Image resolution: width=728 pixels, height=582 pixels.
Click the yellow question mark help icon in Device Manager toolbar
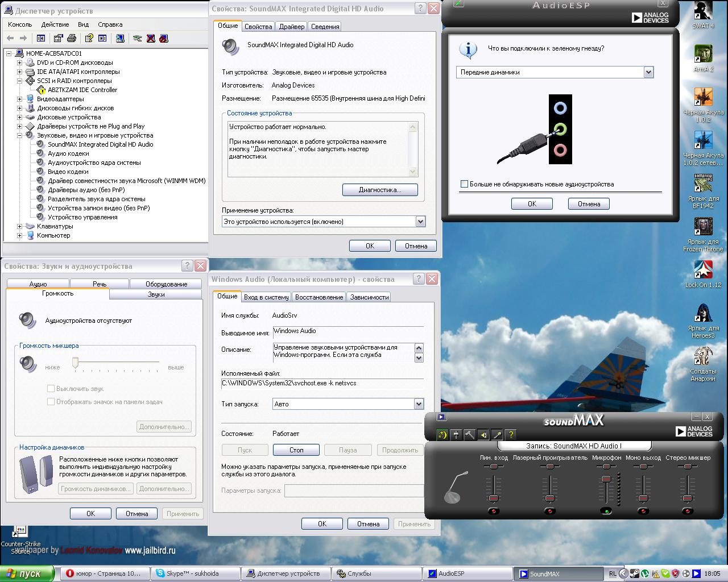[x=89, y=38]
